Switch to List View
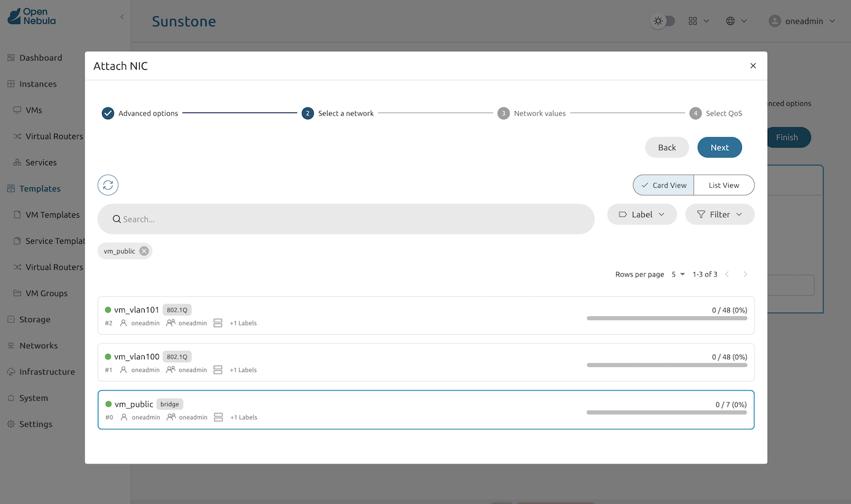Viewport: 851px width, 504px height. (x=723, y=185)
